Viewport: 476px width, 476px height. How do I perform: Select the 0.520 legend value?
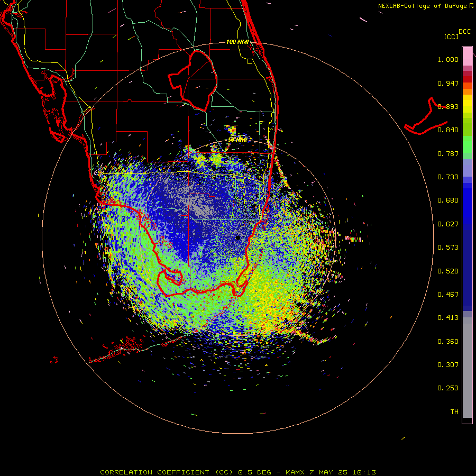click(x=448, y=271)
